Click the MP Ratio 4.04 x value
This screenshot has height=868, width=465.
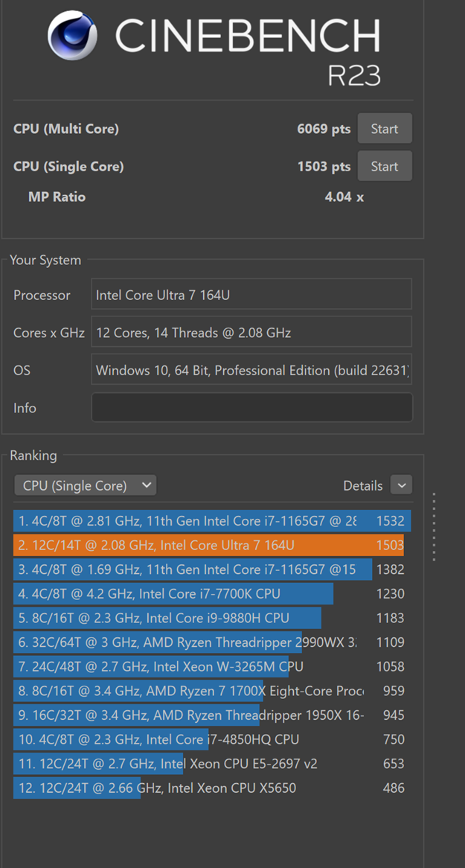[344, 197]
